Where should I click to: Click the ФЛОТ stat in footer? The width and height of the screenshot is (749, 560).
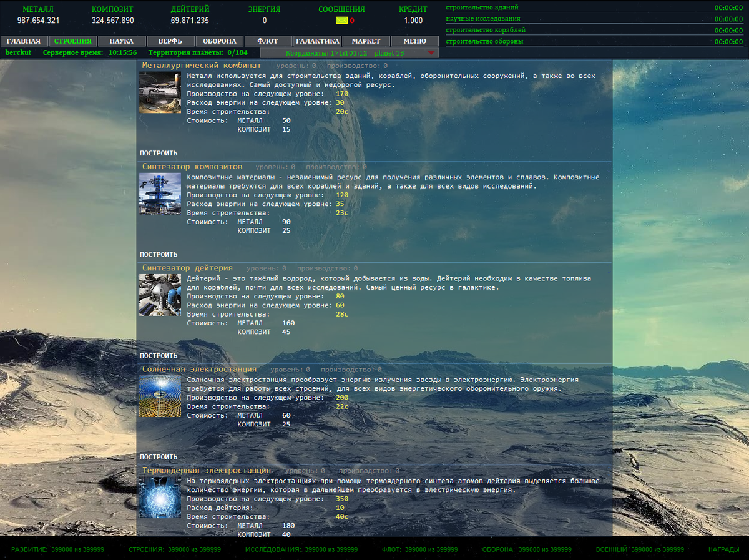coord(419,549)
